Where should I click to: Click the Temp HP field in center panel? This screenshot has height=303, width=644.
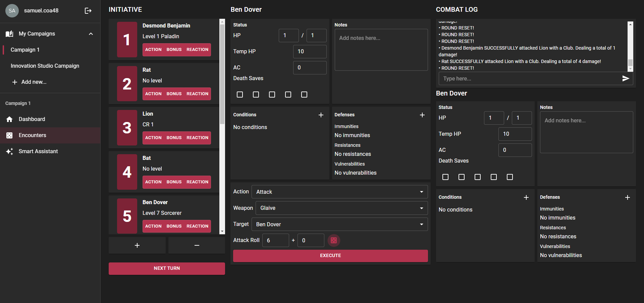click(x=310, y=52)
